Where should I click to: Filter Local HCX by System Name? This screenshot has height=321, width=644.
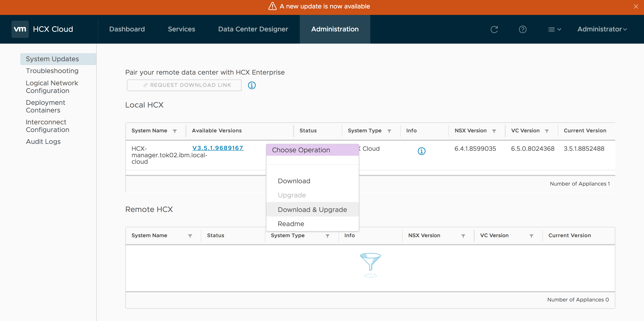tap(175, 131)
